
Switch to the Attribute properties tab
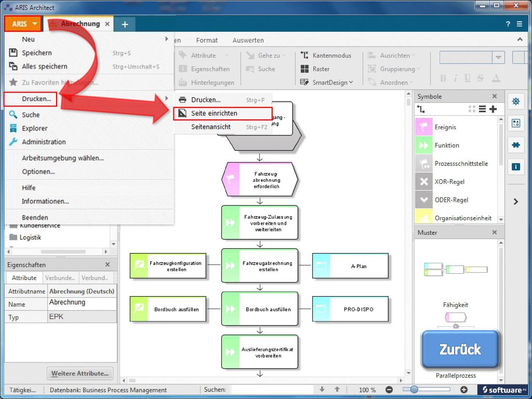pos(24,277)
